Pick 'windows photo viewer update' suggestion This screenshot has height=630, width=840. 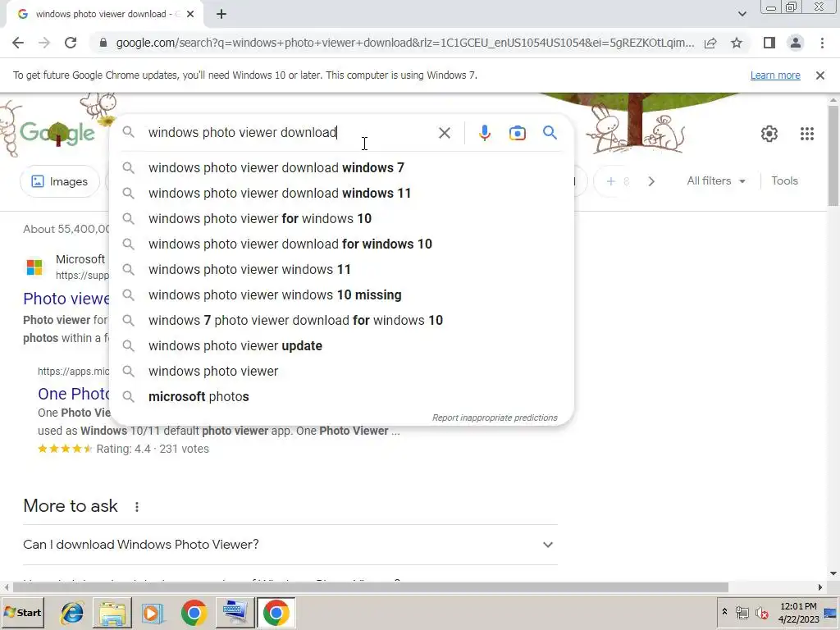click(341, 346)
